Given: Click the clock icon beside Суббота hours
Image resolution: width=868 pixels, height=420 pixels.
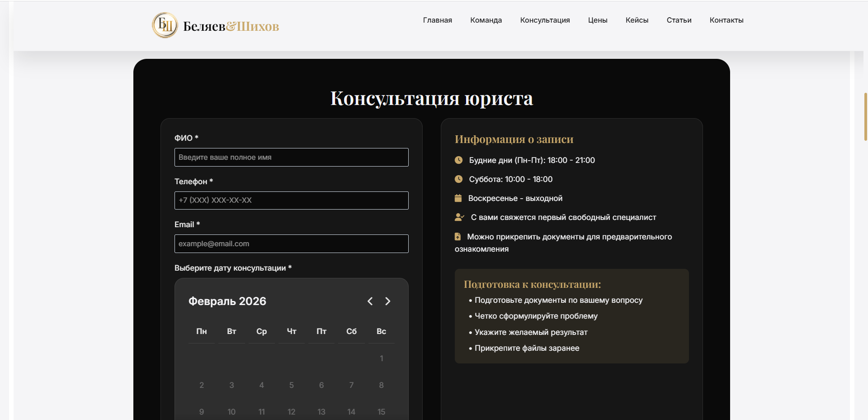Looking at the screenshot, I should (x=458, y=179).
